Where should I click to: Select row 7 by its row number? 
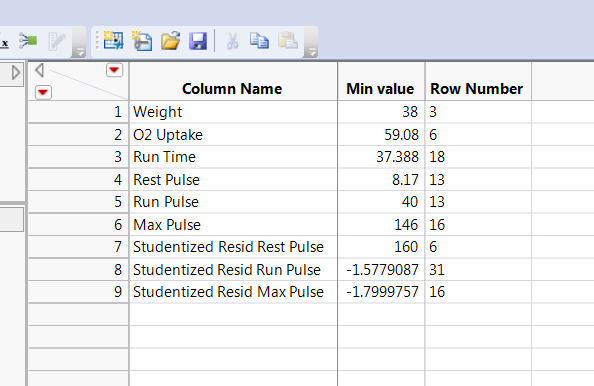click(x=78, y=247)
